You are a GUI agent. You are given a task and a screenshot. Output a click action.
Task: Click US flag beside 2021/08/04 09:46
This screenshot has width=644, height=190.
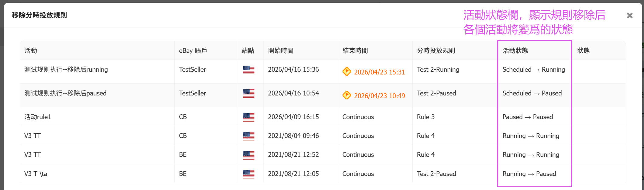tap(249, 136)
